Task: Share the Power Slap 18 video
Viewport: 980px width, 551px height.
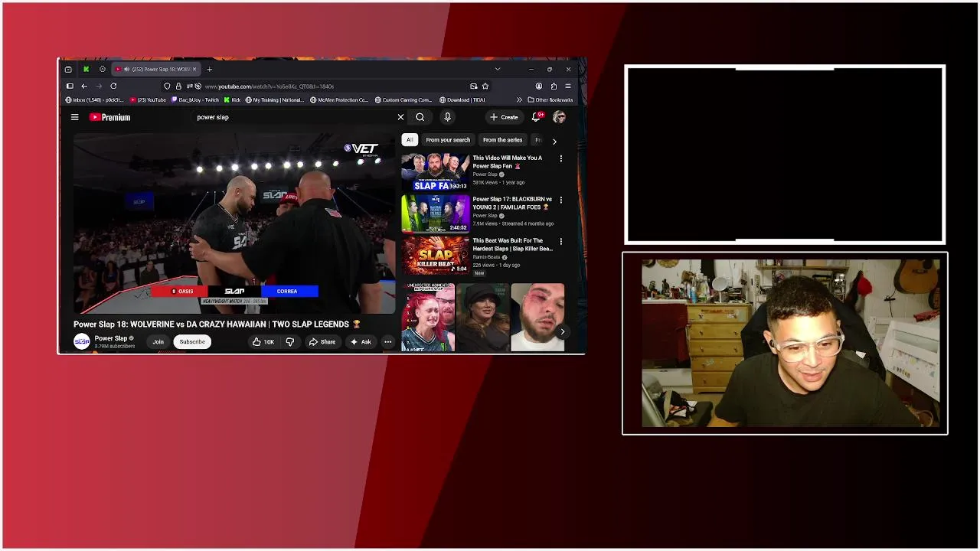Action: click(322, 342)
